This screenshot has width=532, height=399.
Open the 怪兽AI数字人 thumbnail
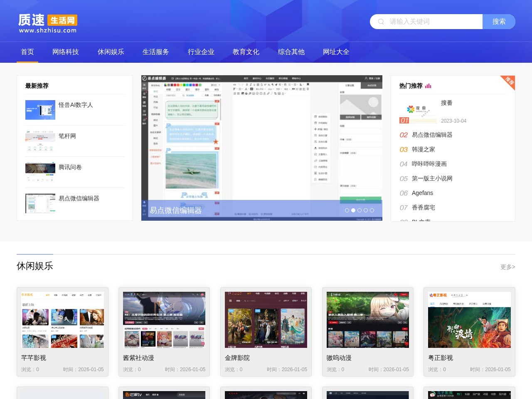40,110
